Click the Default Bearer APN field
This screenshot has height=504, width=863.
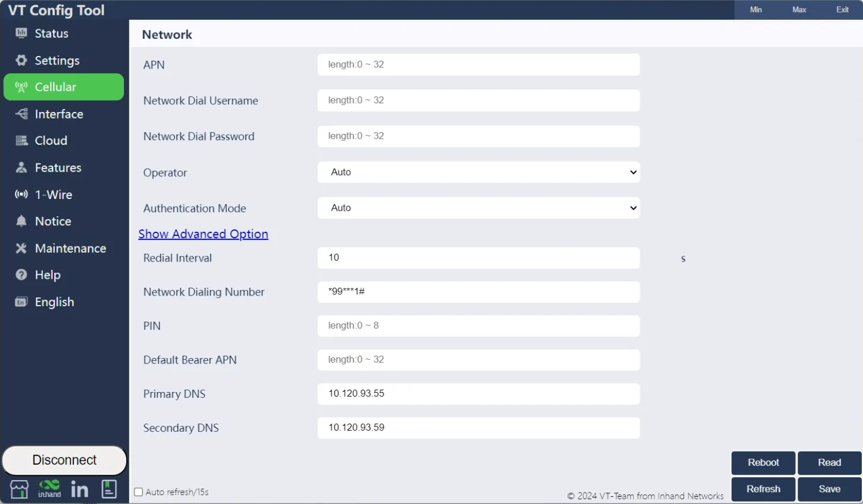tap(479, 360)
